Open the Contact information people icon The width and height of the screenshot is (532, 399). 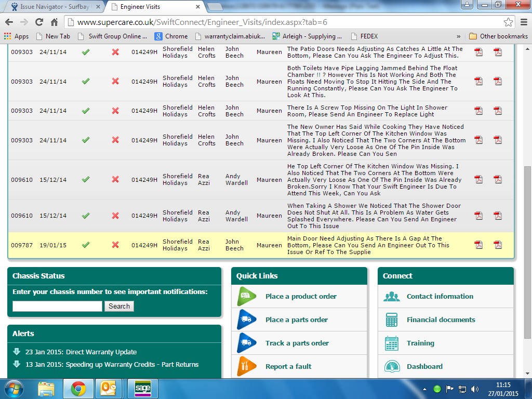coord(392,297)
